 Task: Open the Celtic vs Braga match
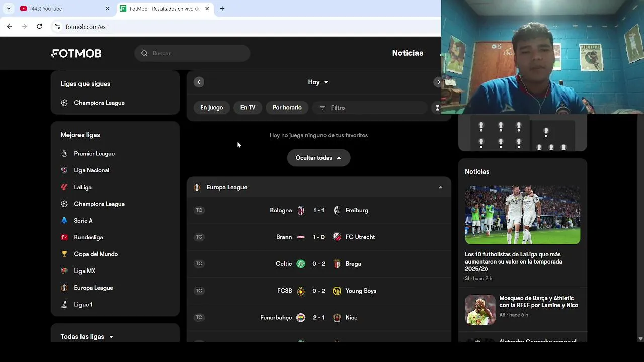[318, 264]
